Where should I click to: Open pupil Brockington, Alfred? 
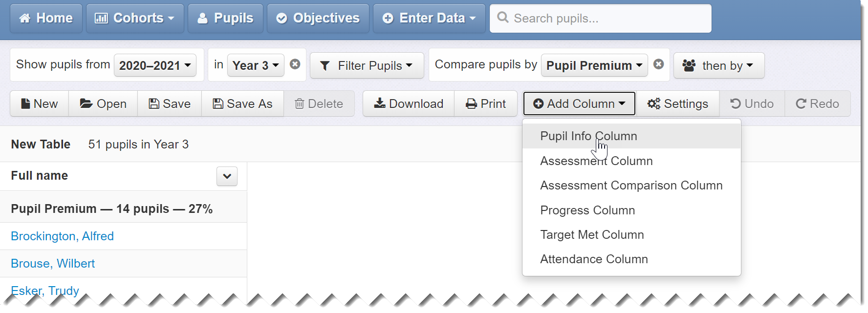pyautogui.click(x=62, y=236)
